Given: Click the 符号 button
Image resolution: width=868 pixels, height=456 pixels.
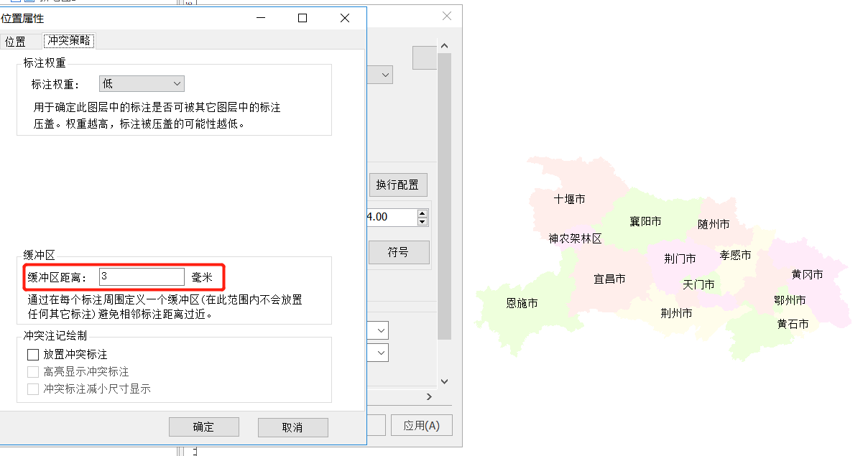Looking at the screenshot, I should coord(398,252).
